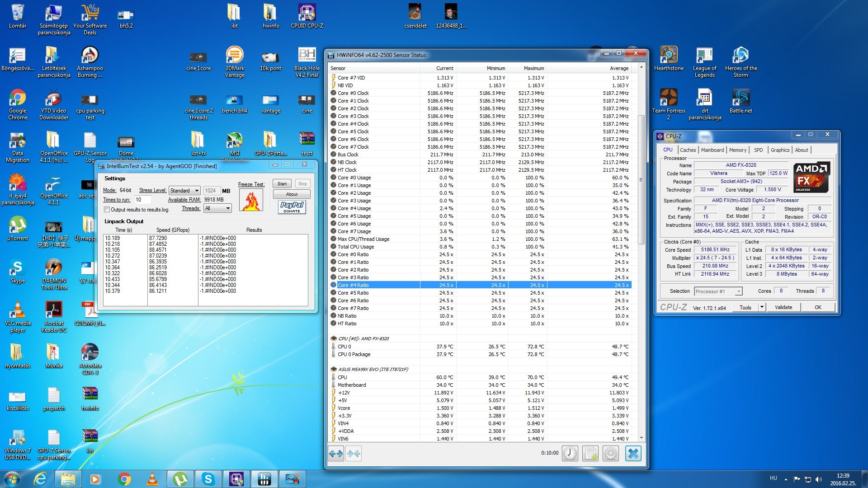Click the collapse columns arrows icon in HWiNFO
Screen dimensions: 868x488
[x=354, y=453]
